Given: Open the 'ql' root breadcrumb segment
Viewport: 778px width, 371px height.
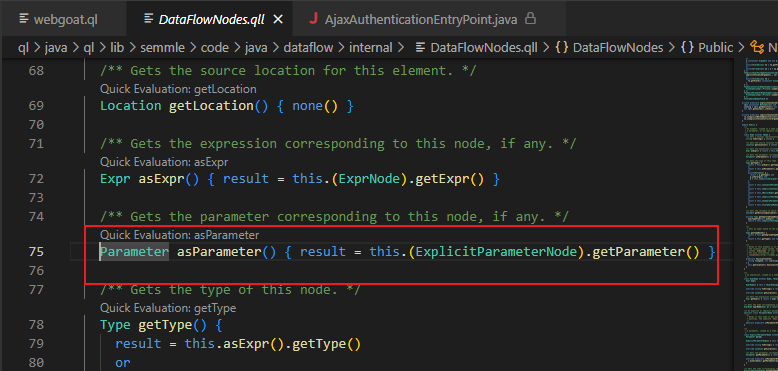Looking at the screenshot, I should pyautogui.click(x=23, y=48).
